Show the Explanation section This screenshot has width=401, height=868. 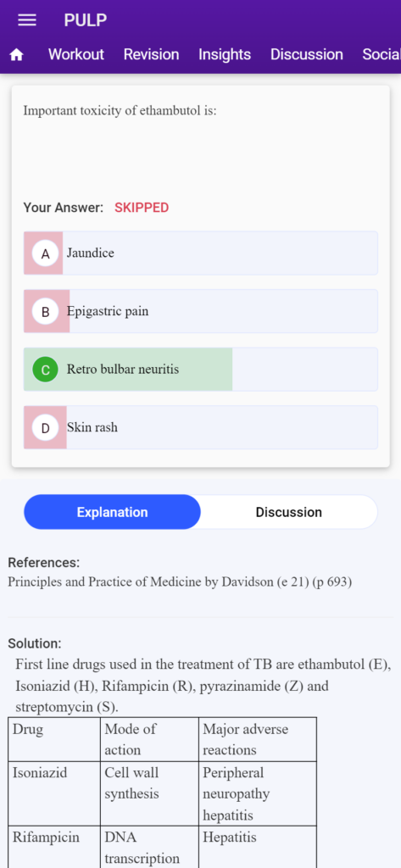(113, 512)
